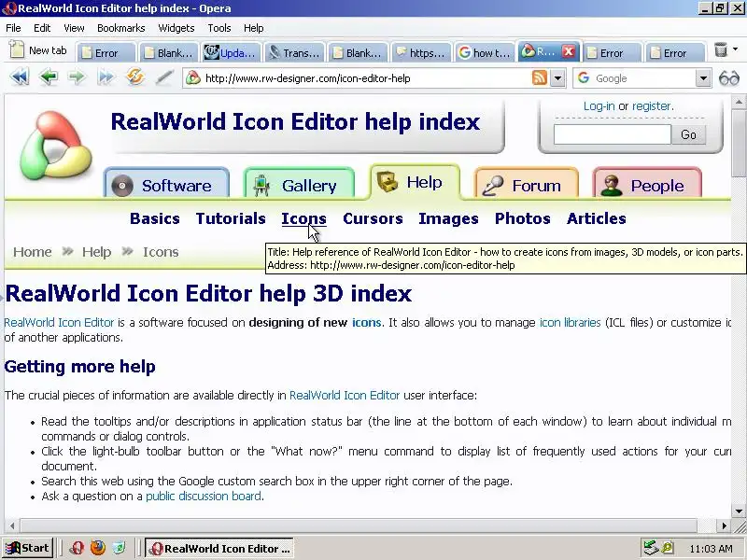The image size is (747, 560).
Task: Open the Bookmarks menu
Action: point(121,28)
